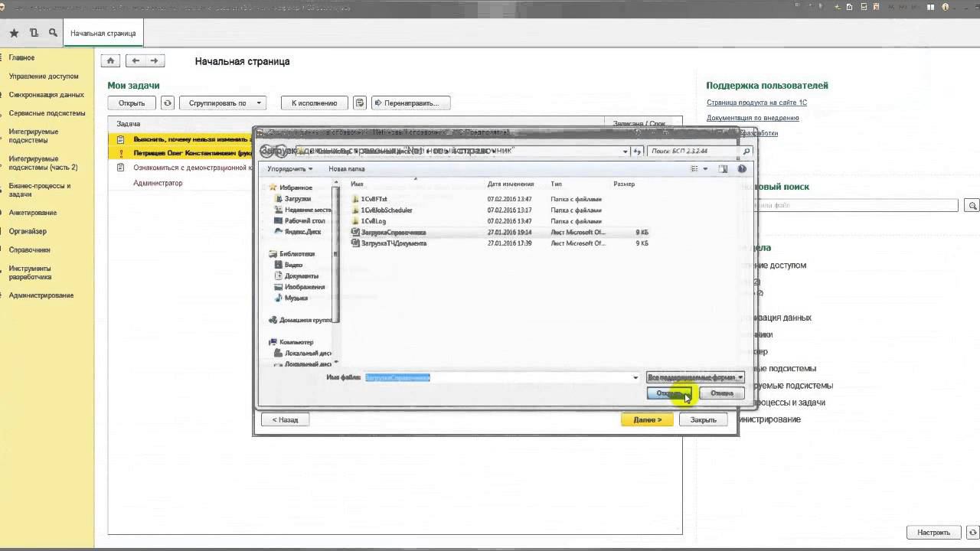Refresh the task list with the circular arrows icon
This screenshot has width=980, height=551.
pos(168,103)
